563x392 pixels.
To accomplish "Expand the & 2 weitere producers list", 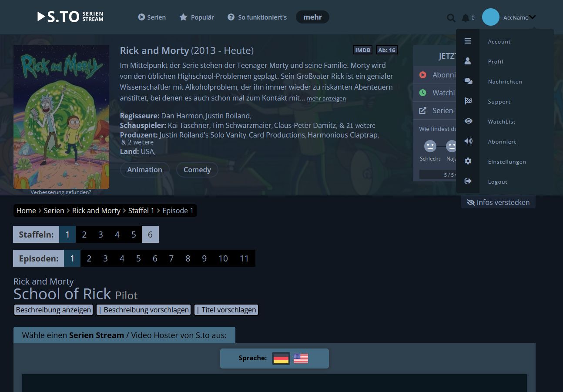I will coord(137,142).
